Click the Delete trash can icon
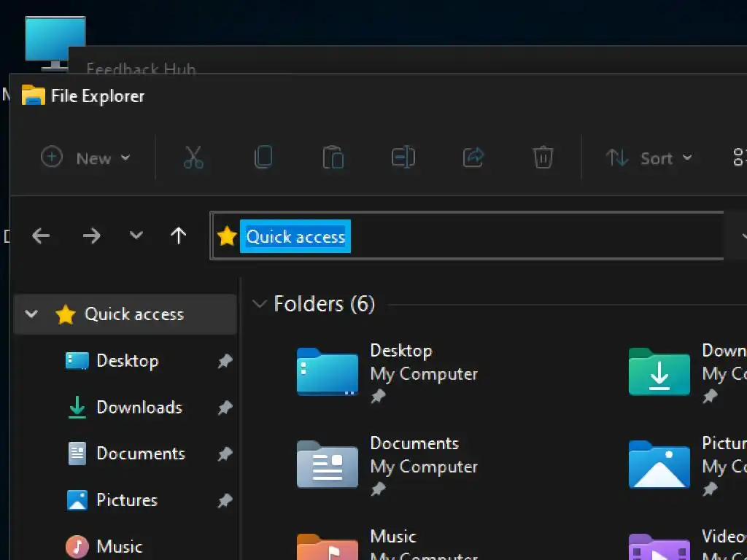747x560 pixels. pos(543,157)
